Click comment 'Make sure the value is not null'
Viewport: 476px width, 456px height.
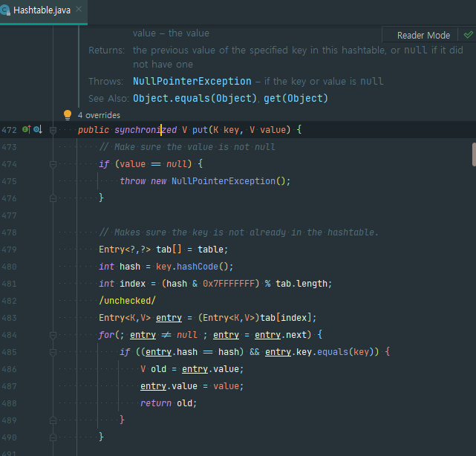[x=187, y=147]
